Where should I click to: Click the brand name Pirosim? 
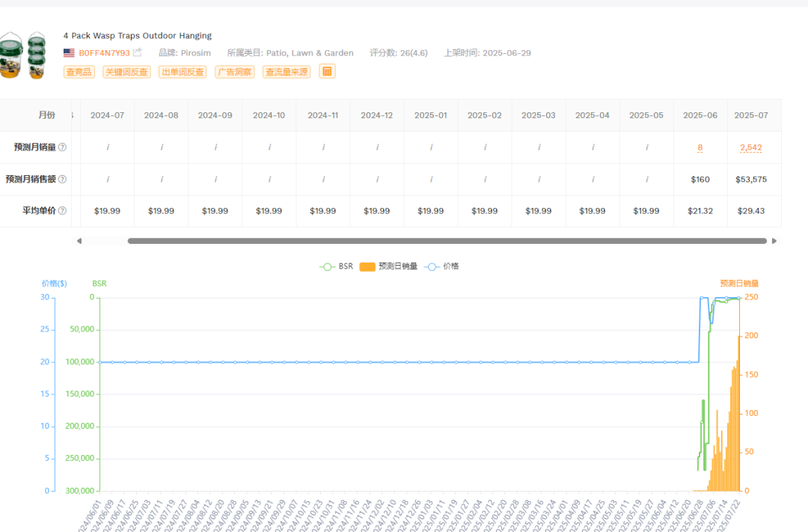tap(196, 52)
